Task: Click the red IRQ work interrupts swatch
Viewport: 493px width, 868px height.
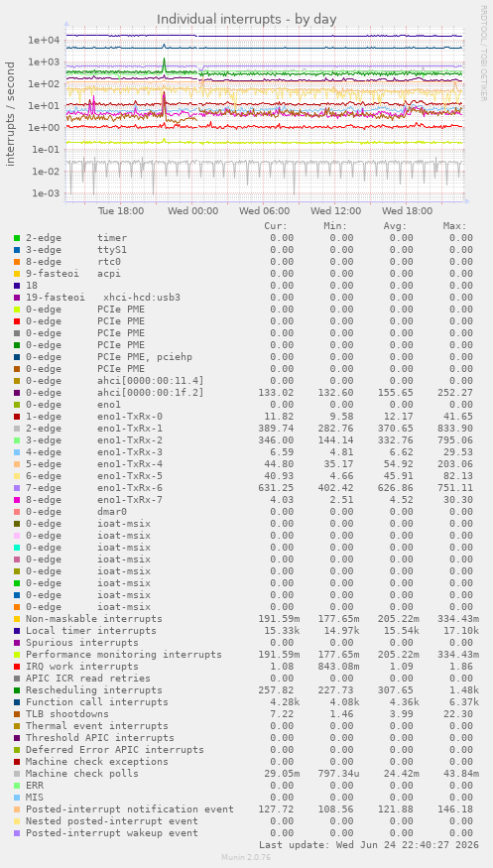Action: (x=17, y=667)
